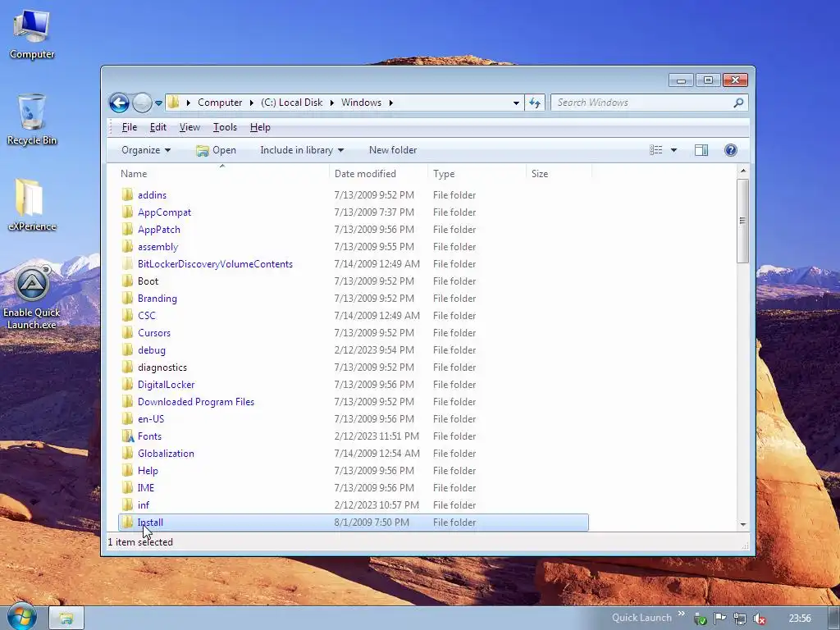This screenshot has height=630, width=840.
Task: Click the Open toolbar button
Action: click(x=216, y=151)
